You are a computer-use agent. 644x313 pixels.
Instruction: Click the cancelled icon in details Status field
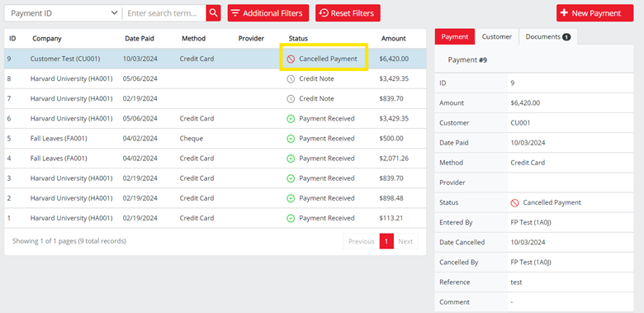(x=514, y=203)
